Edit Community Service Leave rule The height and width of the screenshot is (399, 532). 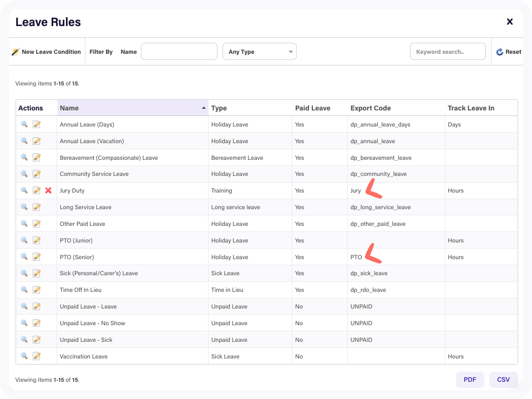(x=37, y=174)
